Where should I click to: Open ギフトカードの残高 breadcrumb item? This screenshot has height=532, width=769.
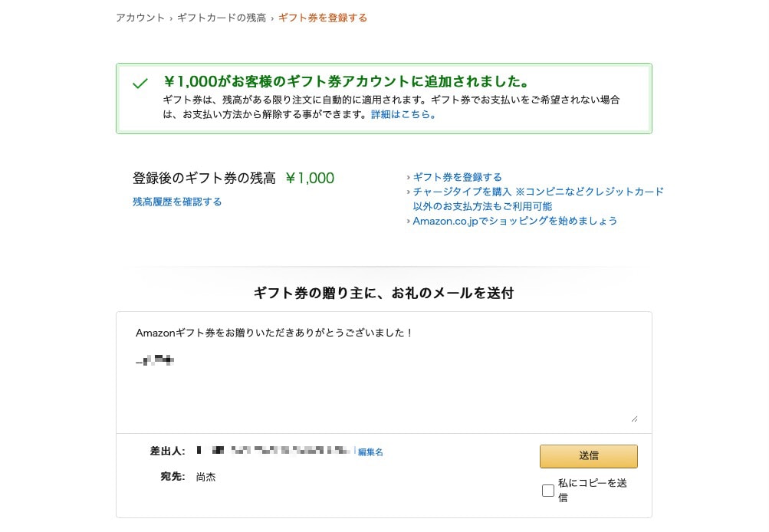coord(222,18)
